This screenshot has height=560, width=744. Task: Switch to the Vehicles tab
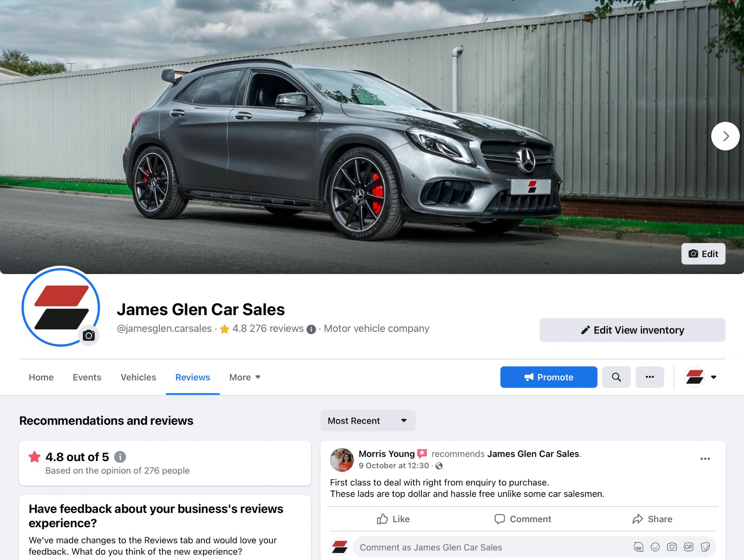coord(138,377)
